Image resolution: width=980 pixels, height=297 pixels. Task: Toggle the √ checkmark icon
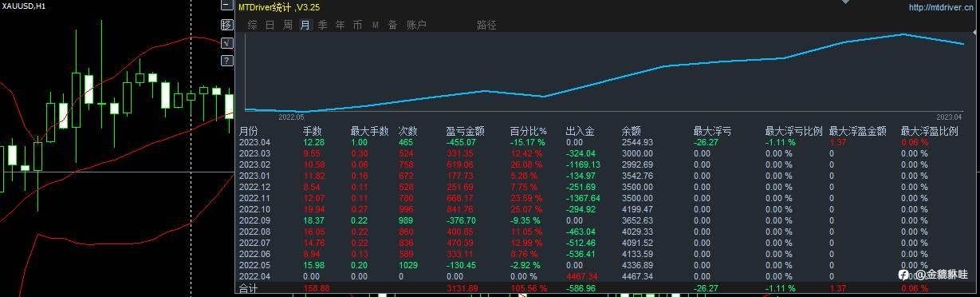coord(226,42)
